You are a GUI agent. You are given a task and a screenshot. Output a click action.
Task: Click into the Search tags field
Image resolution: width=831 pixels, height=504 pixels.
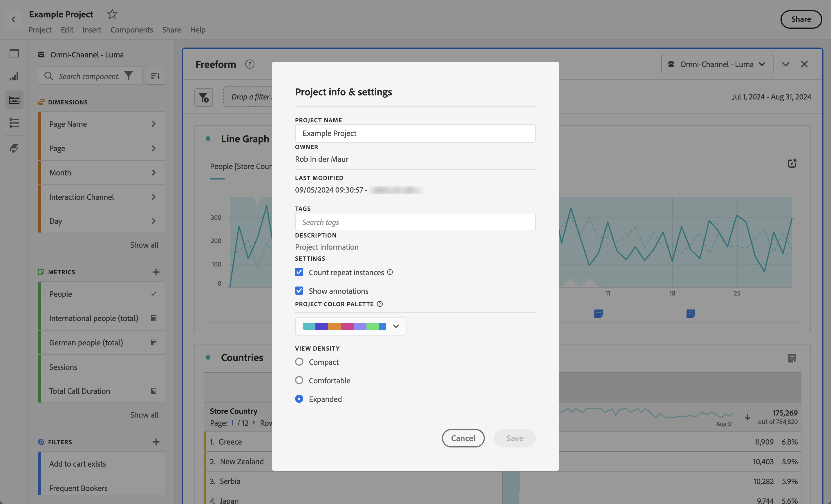point(415,222)
